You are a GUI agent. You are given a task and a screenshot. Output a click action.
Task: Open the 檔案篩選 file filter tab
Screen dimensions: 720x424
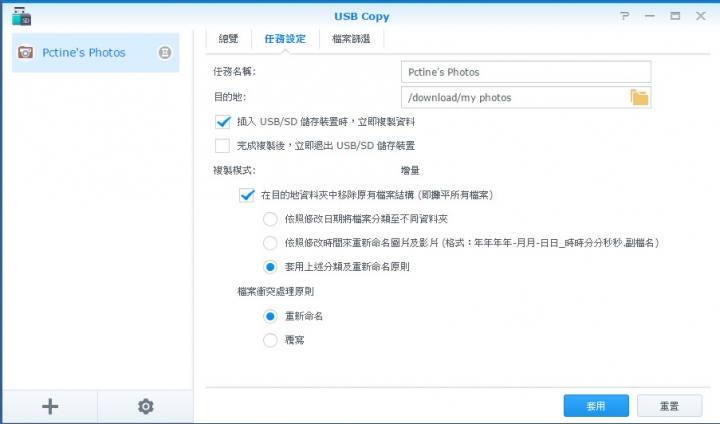(x=351, y=39)
